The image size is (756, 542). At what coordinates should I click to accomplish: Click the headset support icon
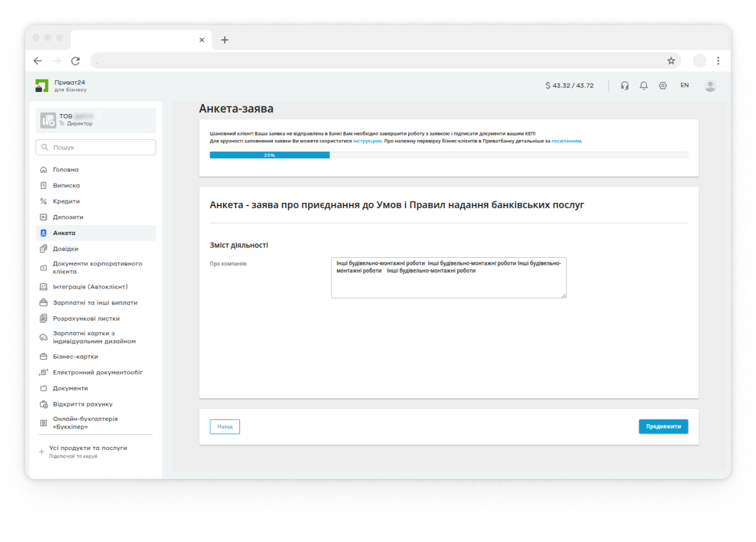[x=625, y=86]
